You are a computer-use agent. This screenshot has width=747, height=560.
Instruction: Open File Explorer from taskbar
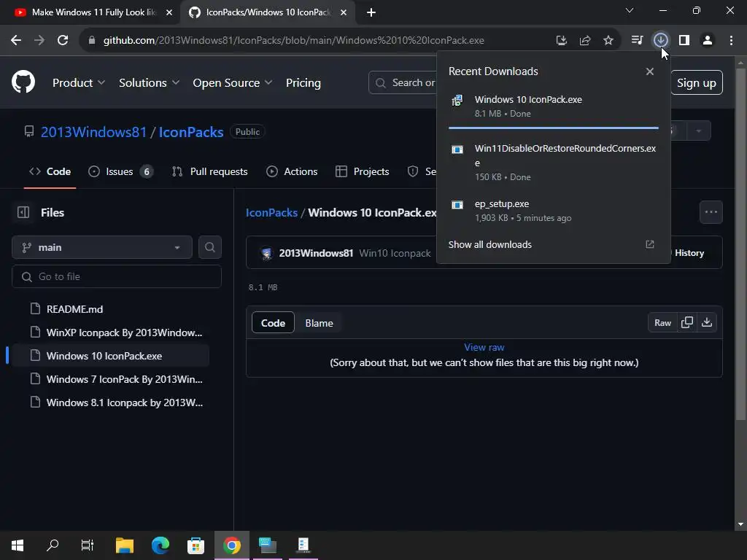click(125, 545)
